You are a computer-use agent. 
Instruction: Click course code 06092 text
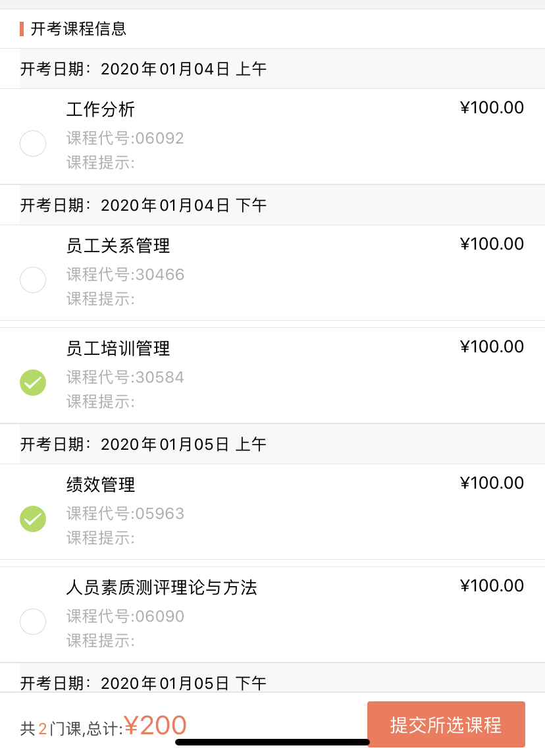coord(125,138)
